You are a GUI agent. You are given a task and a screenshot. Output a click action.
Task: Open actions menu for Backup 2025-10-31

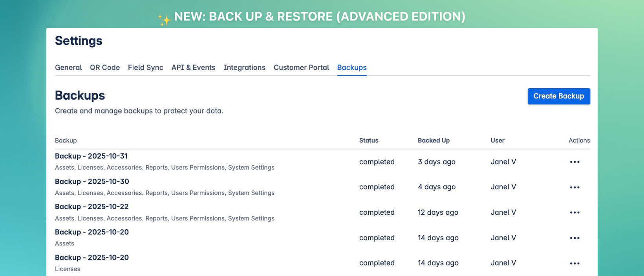click(574, 162)
